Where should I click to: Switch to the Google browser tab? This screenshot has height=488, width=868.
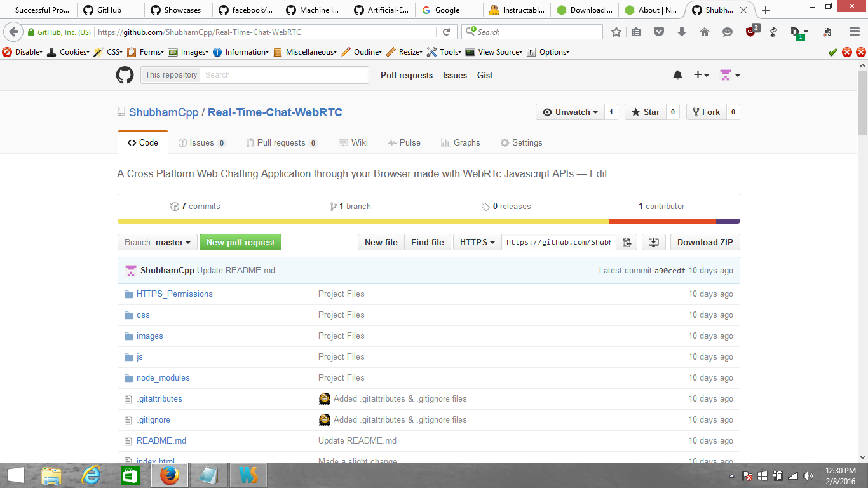(x=448, y=10)
